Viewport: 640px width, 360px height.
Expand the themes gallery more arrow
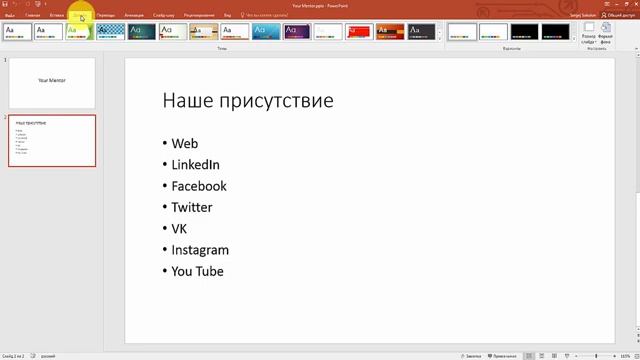(440, 39)
